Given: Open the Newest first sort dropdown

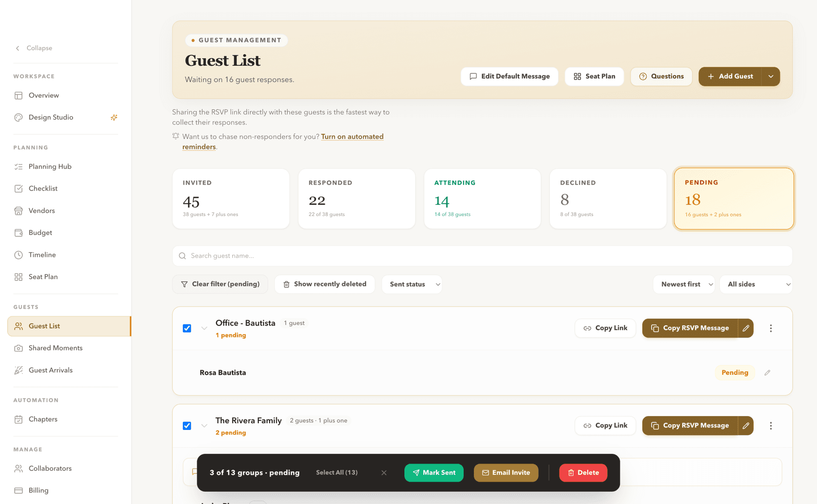Looking at the screenshot, I should (x=684, y=284).
